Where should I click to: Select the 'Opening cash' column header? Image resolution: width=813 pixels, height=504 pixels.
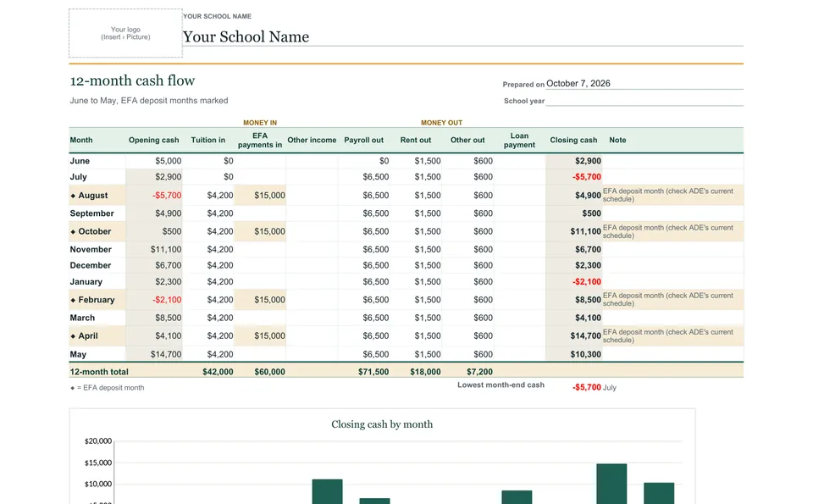pyautogui.click(x=153, y=140)
